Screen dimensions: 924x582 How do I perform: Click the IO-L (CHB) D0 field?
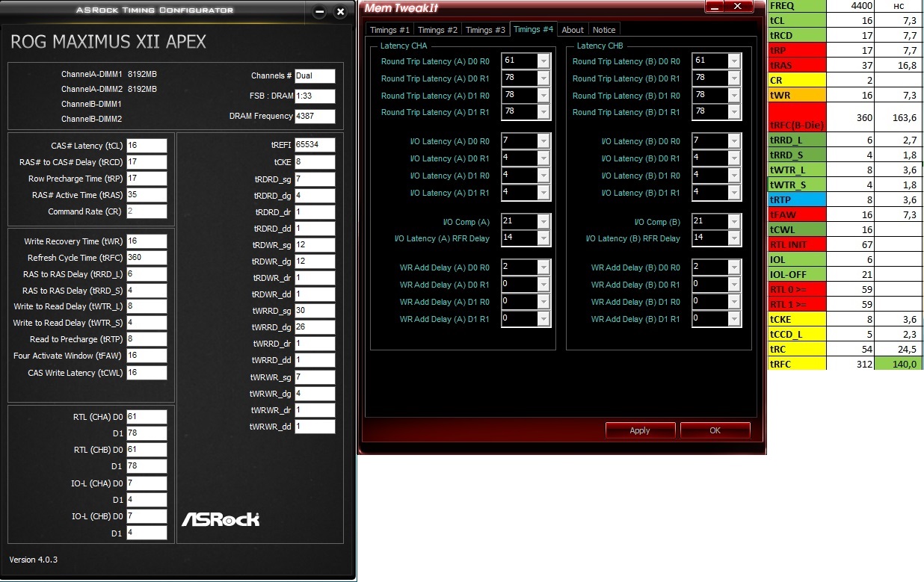[147, 516]
